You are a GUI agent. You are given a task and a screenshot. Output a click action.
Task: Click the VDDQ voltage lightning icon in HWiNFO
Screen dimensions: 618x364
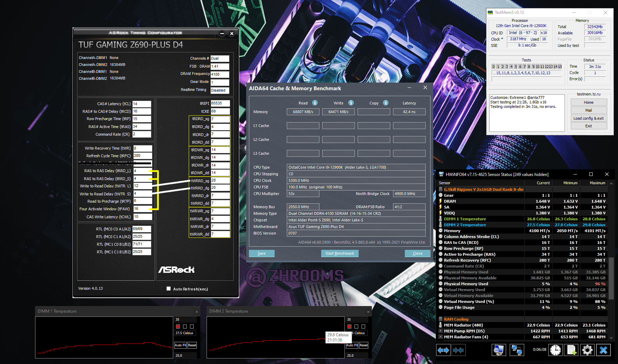[x=441, y=213]
